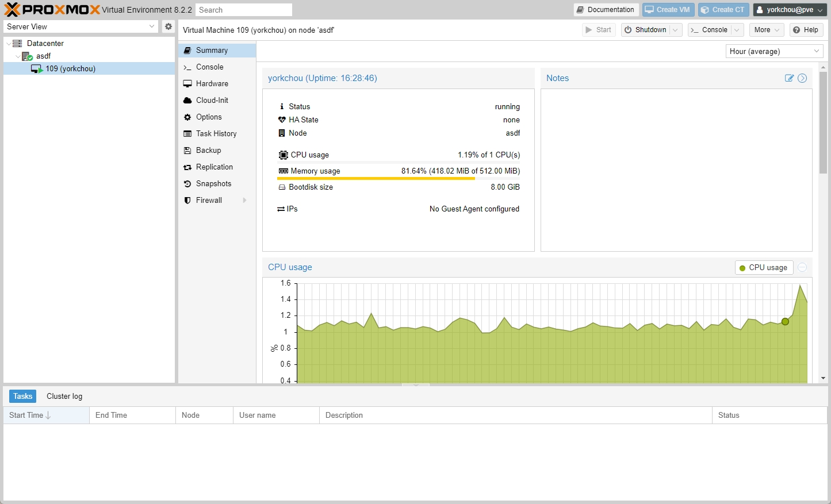Click No Guest Agent configured text

474,209
